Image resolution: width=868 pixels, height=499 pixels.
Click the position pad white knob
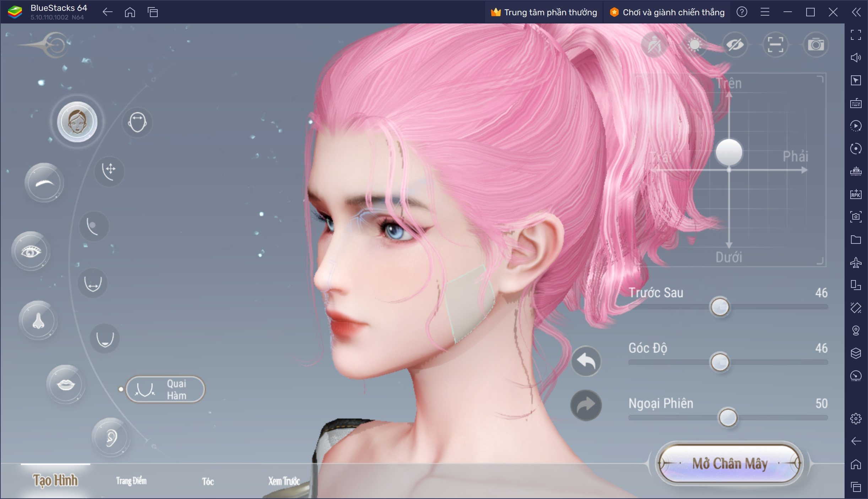pyautogui.click(x=729, y=152)
